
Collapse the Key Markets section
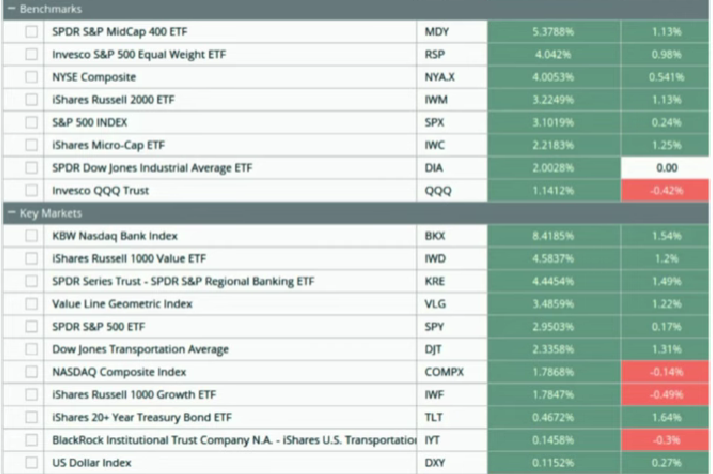[x=10, y=214]
